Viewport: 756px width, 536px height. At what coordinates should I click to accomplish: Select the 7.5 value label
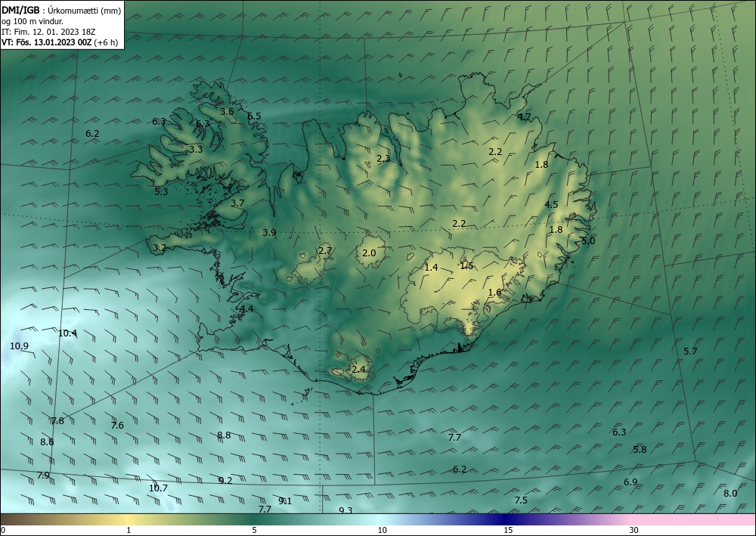(x=521, y=500)
